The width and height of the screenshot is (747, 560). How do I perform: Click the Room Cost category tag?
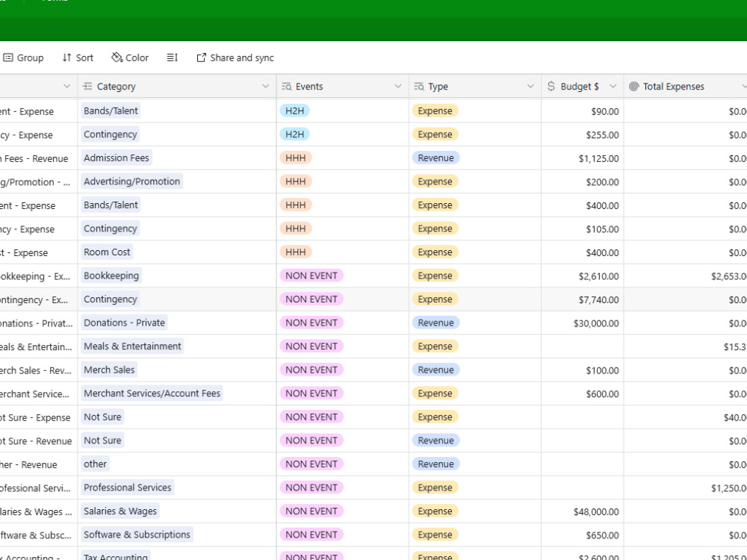[107, 252]
